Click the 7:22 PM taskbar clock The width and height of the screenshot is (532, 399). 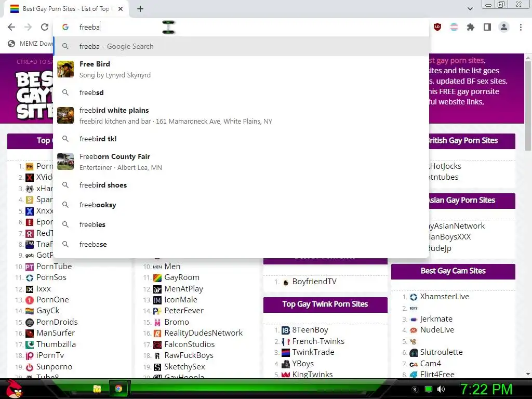(486, 390)
